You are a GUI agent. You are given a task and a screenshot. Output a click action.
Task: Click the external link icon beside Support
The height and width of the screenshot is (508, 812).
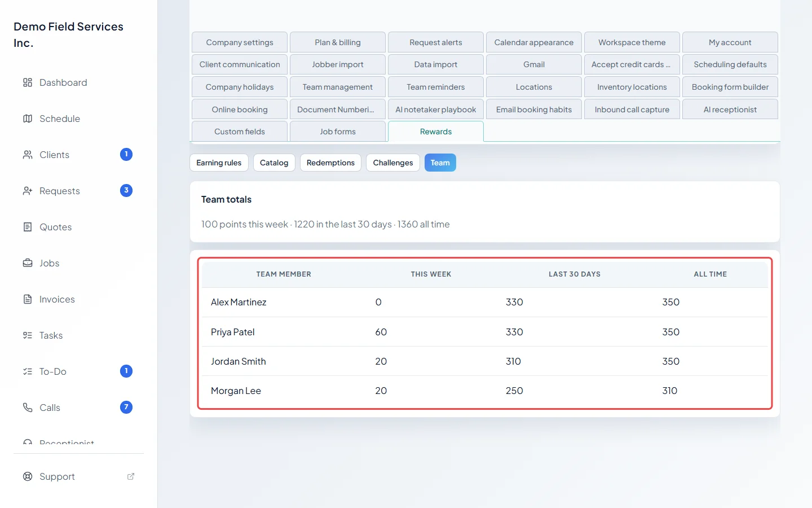pyautogui.click(x=131, y=476)
